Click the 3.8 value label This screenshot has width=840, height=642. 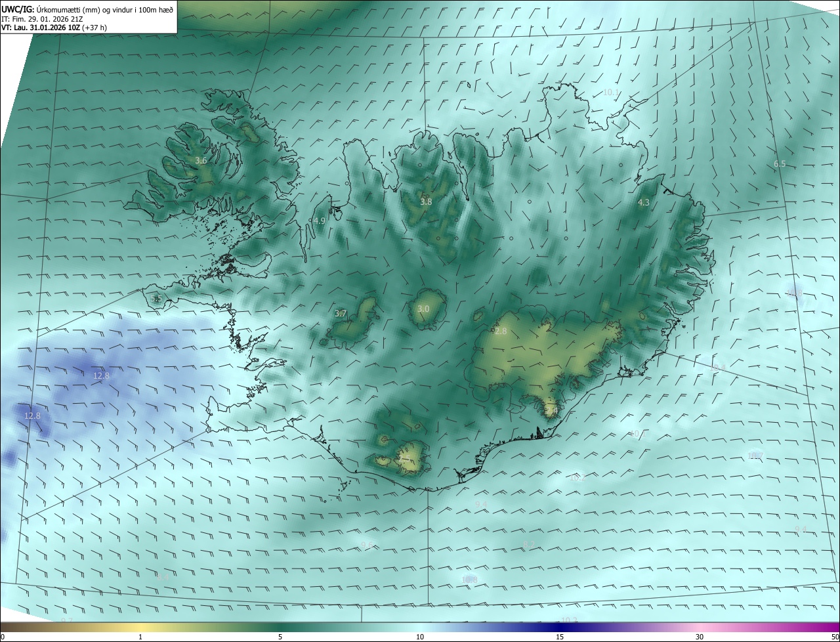point(426,202)
